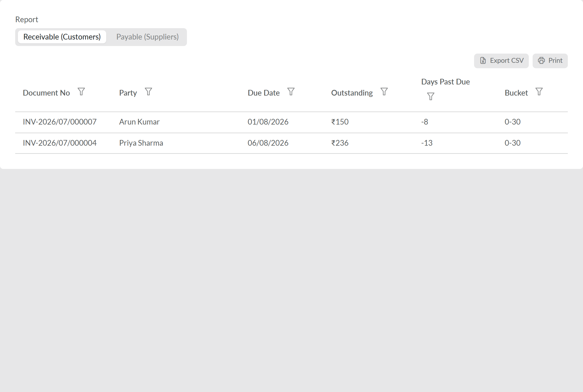Open the Bucket column filter icon
Image resolution: width=583 pixels, height=392 pixels.
pyautogui.click(x=539, y=92)
